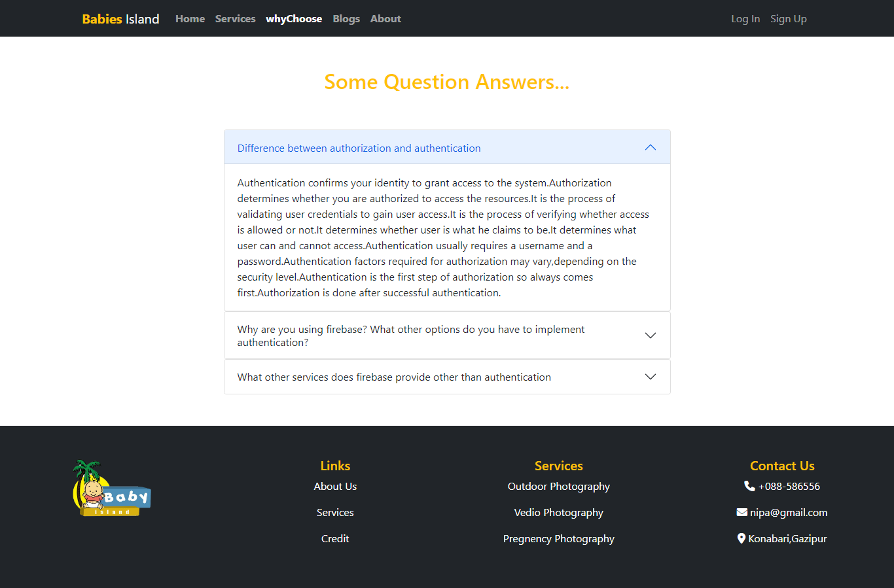Toggle the Difference between authorization and authentication header
Image resolution: width=894 pixels, height=588 pixels.
[x=447, y=147]
